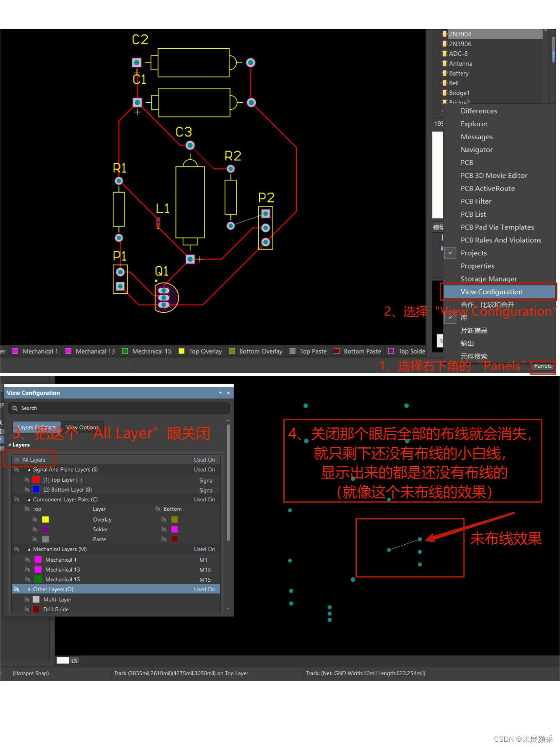Toggle Drill Guide layer visibility eye

(27, 610)
